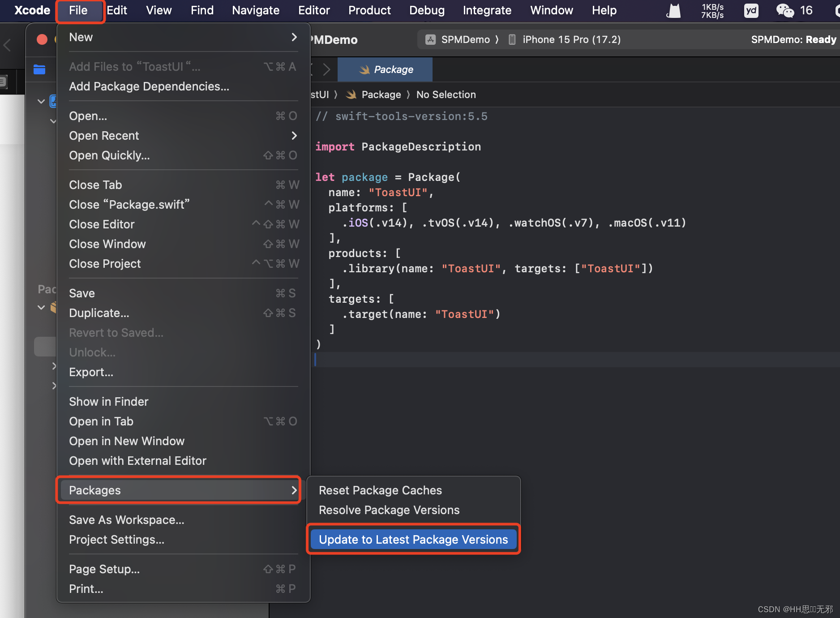
Task: Open the Product menu
Action: pyautogui.click(x=369, y=10)
